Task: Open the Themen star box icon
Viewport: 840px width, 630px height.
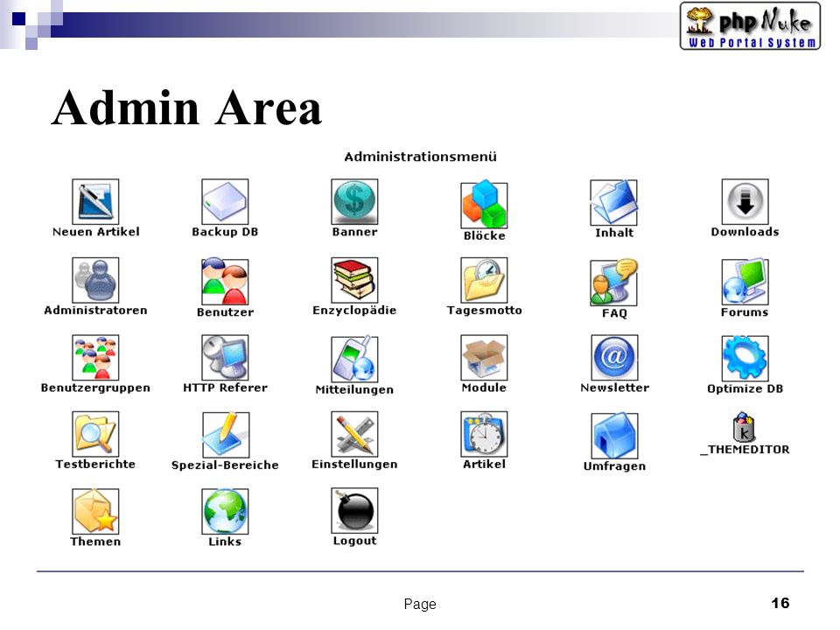Action: [x=95, y=512]
